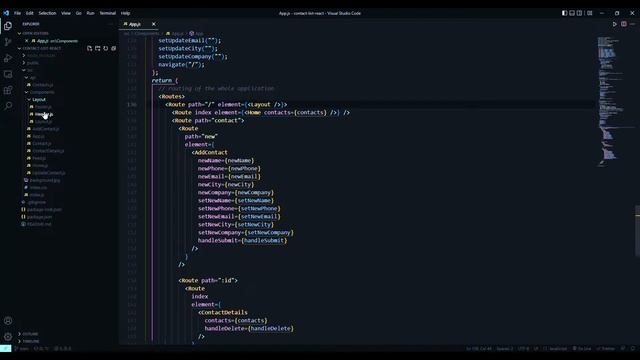Open the Manage gear icon
This screenshot has width=640, height=360.
click(8, 337)
